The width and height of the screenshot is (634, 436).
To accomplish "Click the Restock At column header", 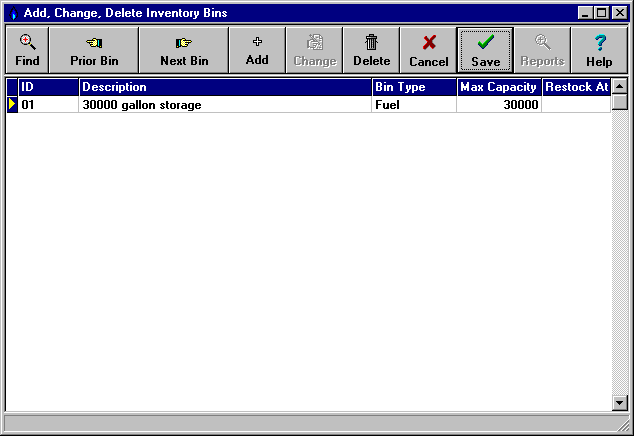I will pyautogui.click(x=576, y=87).
